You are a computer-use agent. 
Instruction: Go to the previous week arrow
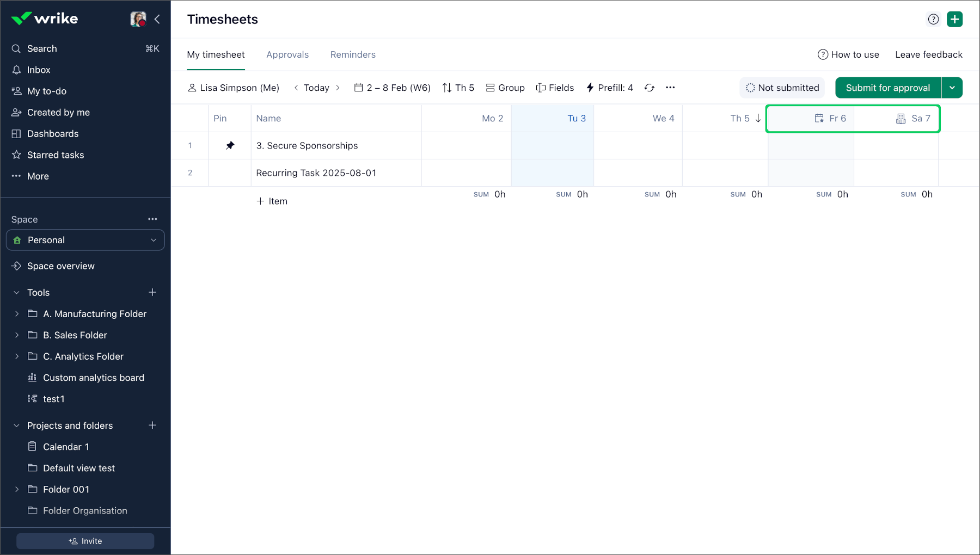[296, 88]
